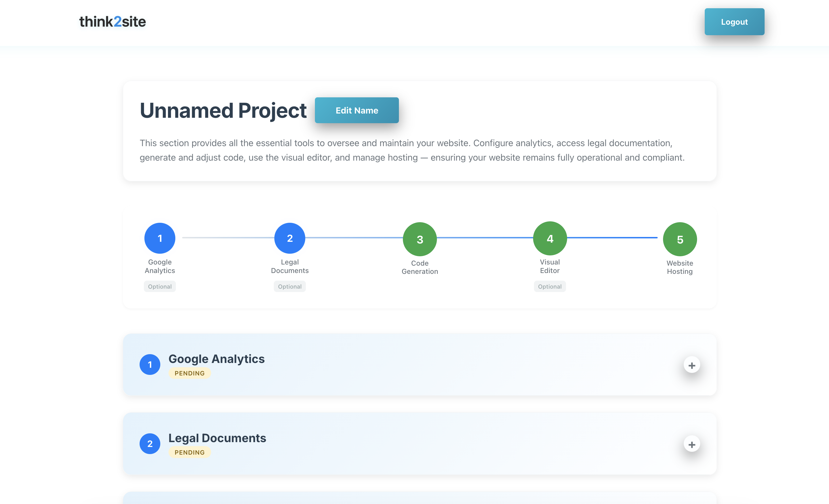Click Edit Name button

357,110
